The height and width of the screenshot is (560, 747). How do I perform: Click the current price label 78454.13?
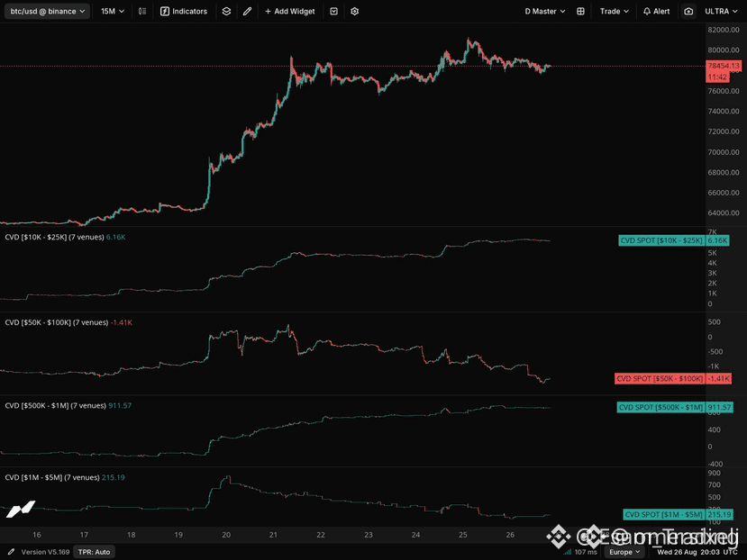pyautogui.click(x=724, y=66)
